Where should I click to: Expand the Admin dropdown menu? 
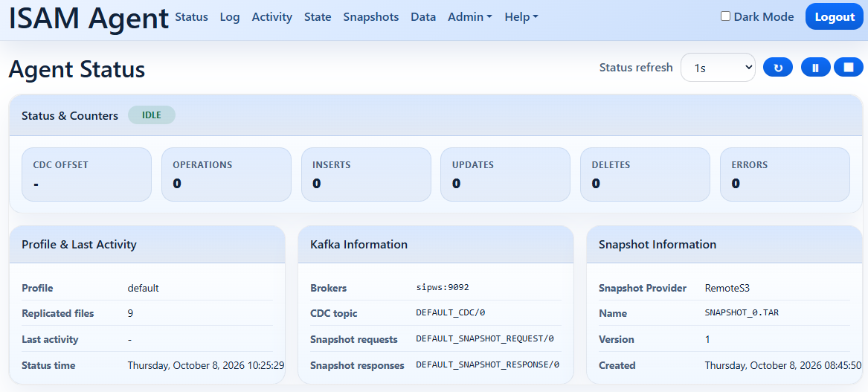click(470, 17)
